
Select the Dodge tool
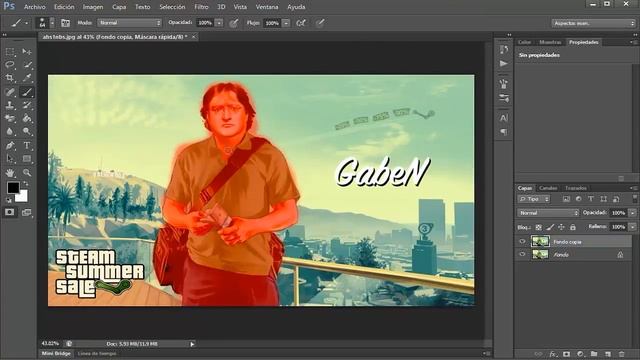click(x=27, y=131)
